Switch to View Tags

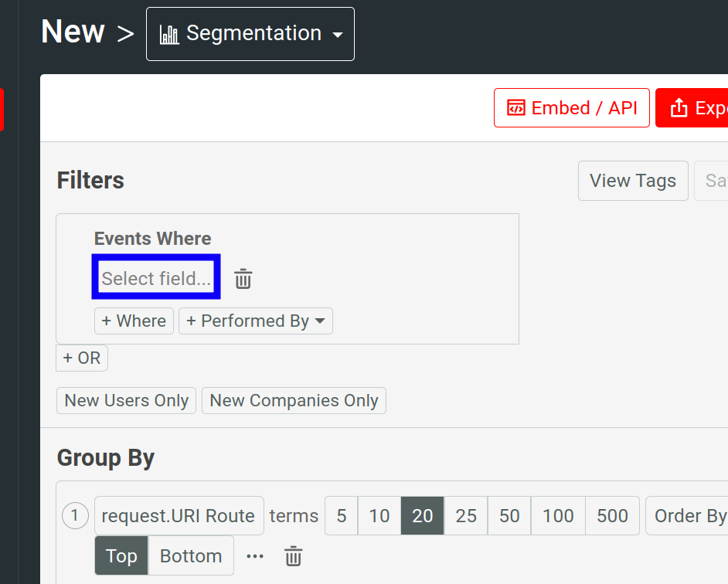633,180
